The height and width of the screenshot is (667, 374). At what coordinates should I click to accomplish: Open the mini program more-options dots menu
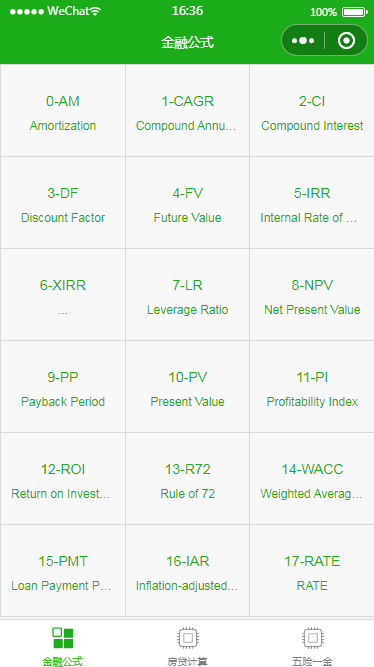pos(303,41)
